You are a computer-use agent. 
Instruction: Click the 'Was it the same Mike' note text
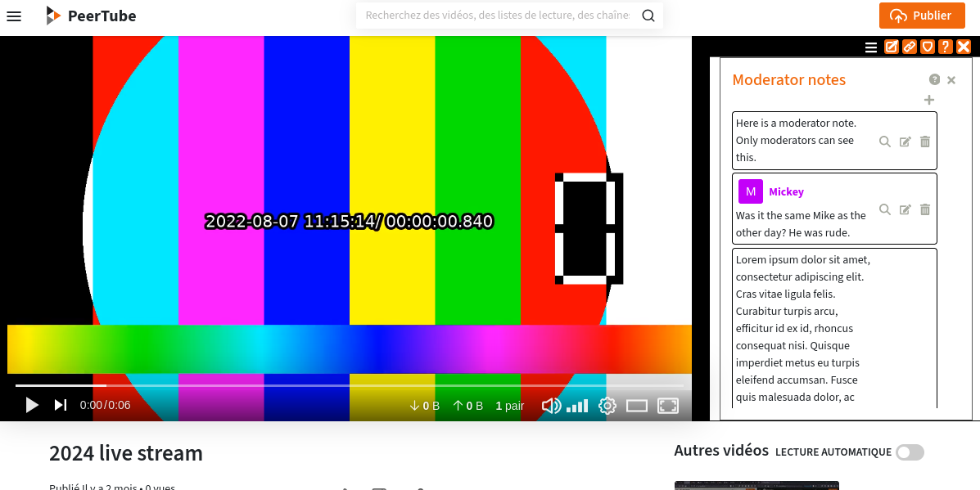[801, 224]
